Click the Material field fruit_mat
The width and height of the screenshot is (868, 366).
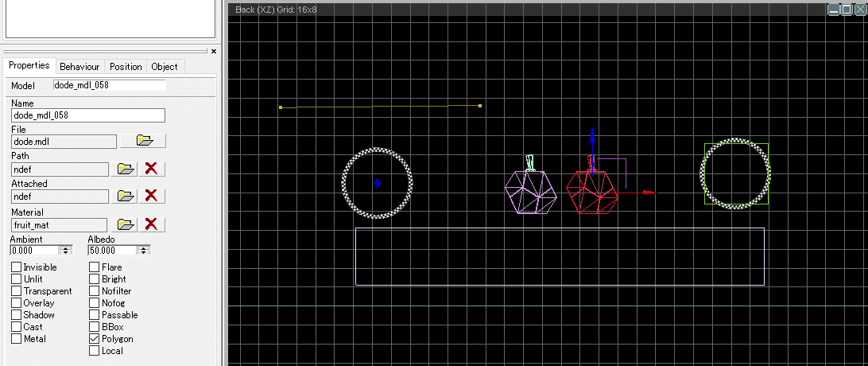coord(60,225)
